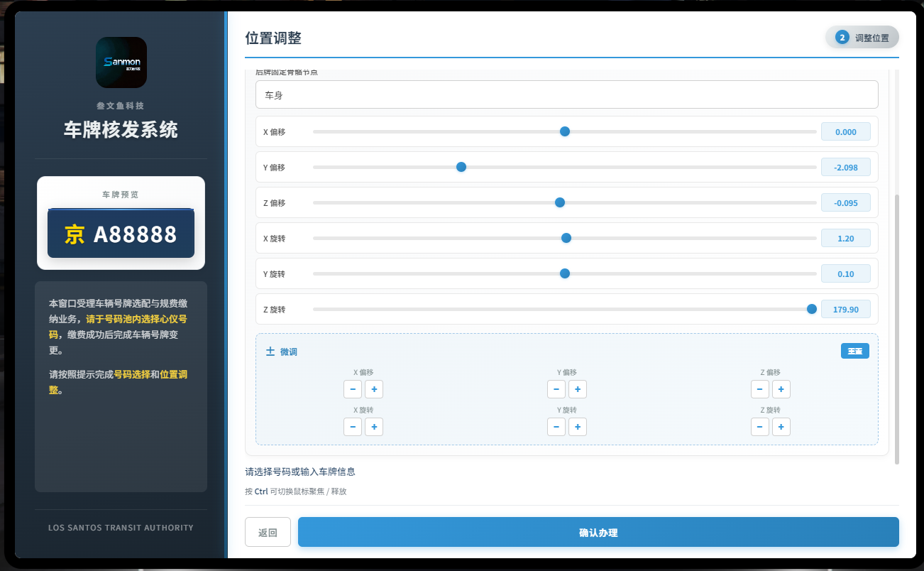Click the 调整位置 step indicator

862,38
